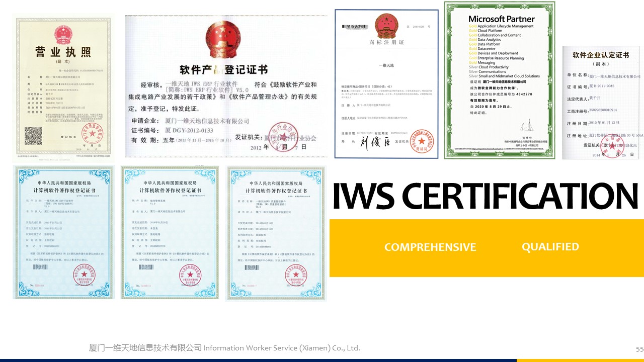Select the Microsoft Partner certificate image
The height and width of the screenshot is (362, 644).
click(x=500, y=80)
